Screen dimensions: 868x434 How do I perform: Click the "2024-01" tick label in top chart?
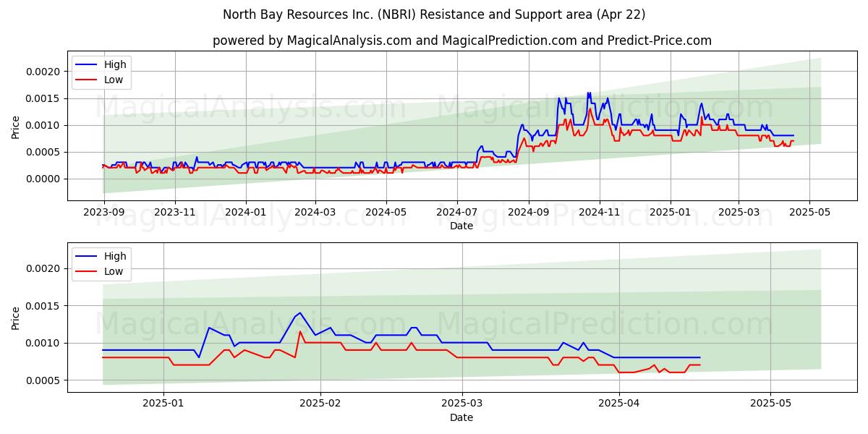coord(245,211)
